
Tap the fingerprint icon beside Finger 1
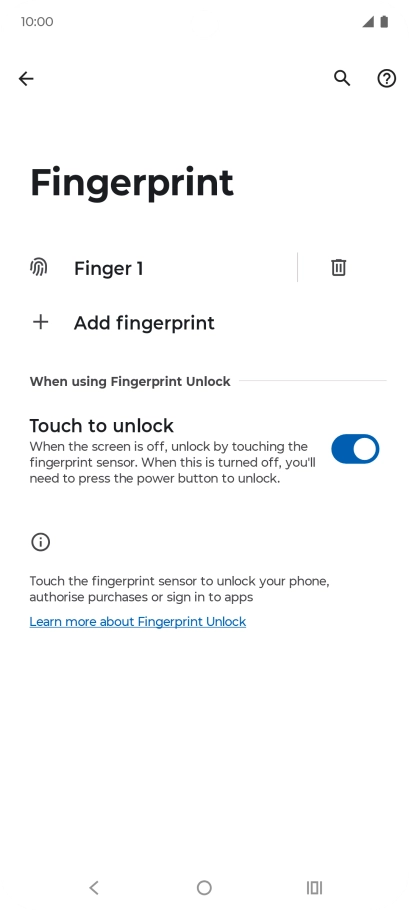pyautogui.click(x=39, y=268)
